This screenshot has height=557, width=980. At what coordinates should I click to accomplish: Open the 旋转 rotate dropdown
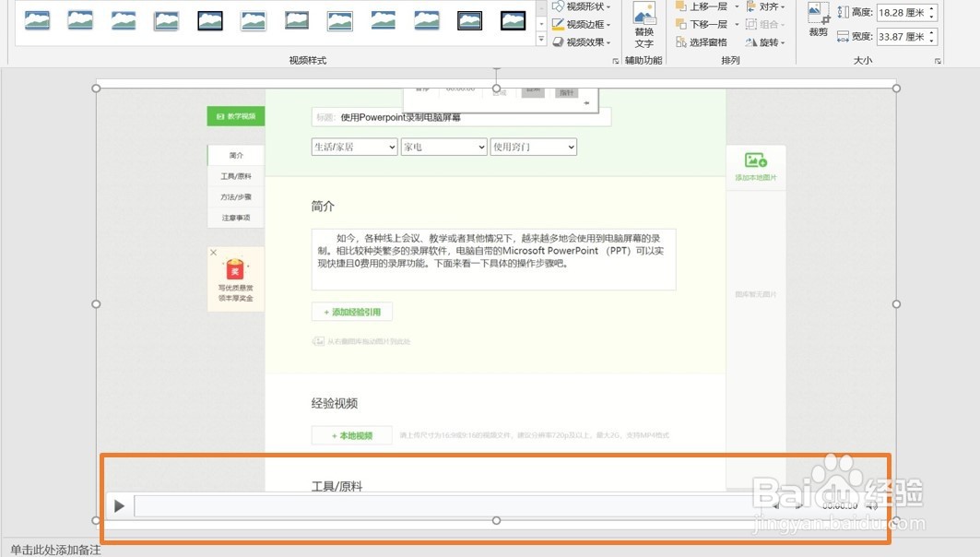[765, 41]
